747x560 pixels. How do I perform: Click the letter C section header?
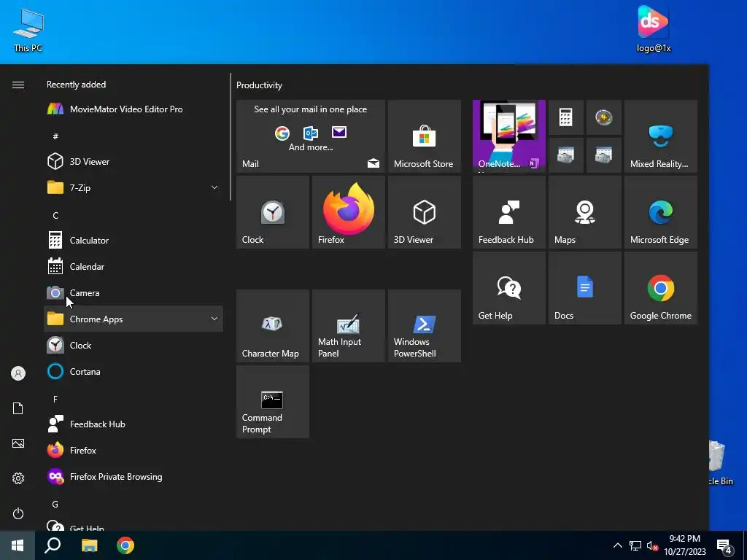coord(55,215)
